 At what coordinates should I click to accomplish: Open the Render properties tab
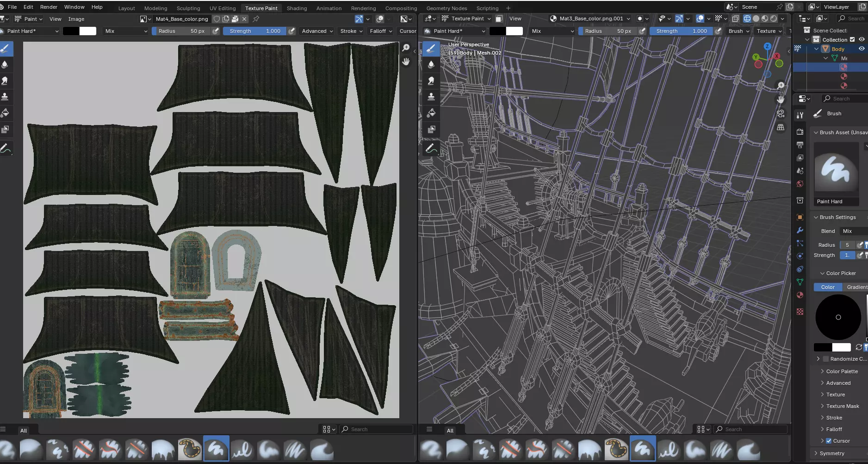[800, 132]
